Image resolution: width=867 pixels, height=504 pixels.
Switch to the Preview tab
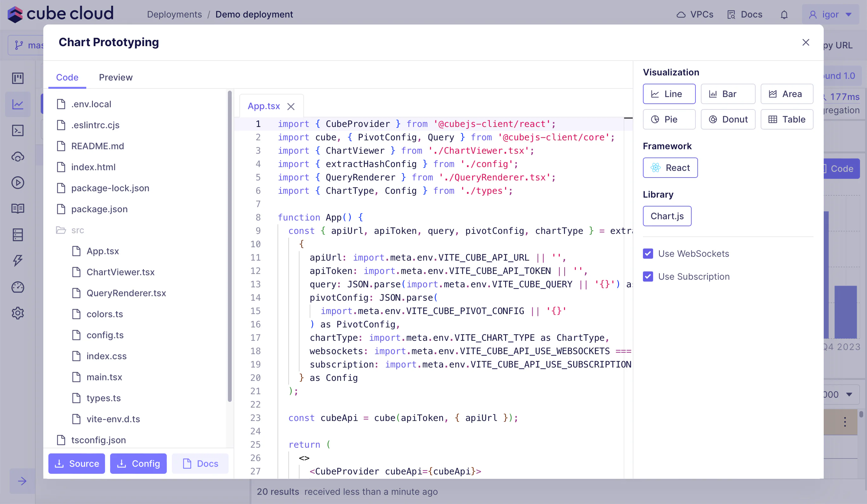(x=116, y=77)
